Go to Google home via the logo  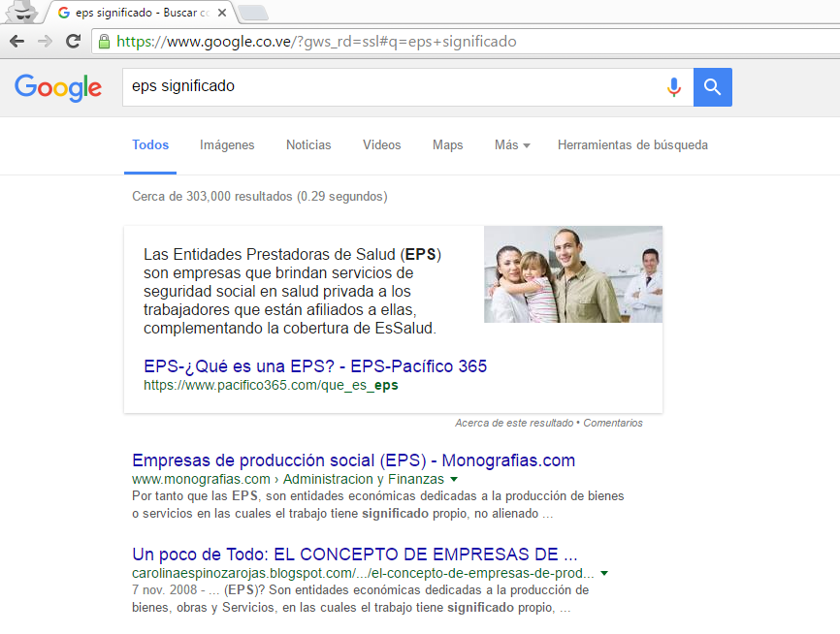[58, 87]
